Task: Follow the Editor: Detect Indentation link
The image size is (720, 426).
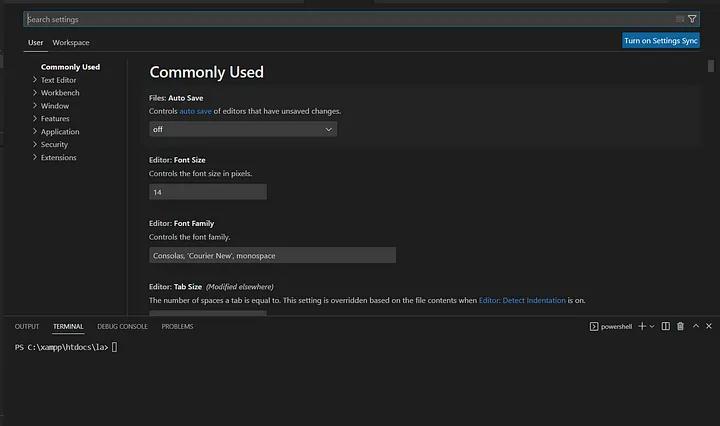Action: (522, 300)
